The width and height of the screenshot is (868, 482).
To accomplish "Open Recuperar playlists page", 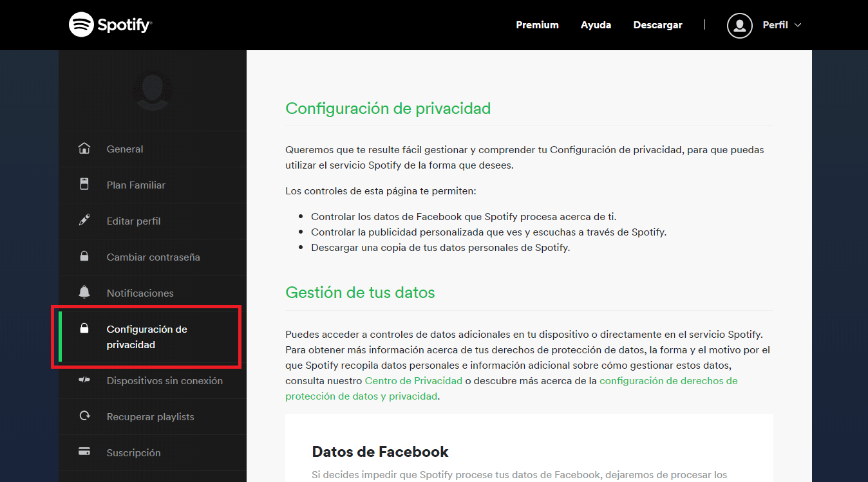I will pyautogui.click(x=150, y=416).
